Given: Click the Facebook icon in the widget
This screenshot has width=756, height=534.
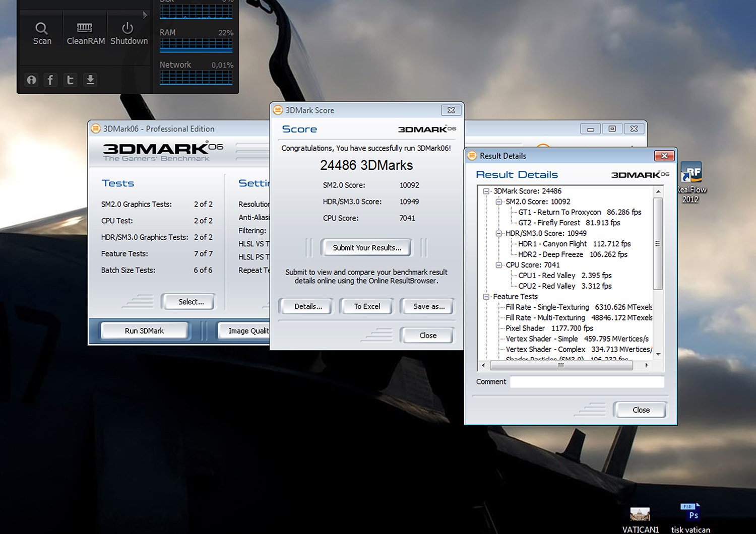Looking at the screenshot, I should point(50,80).
